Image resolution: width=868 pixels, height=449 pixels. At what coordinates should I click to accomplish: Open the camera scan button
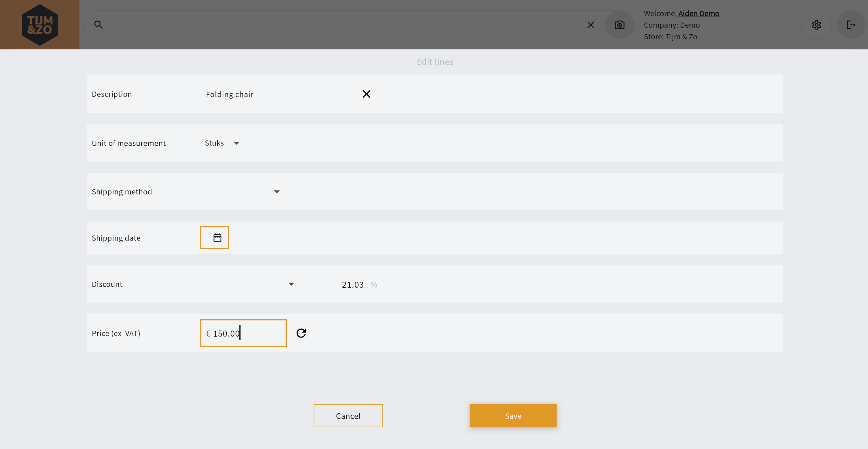(619, 25)
